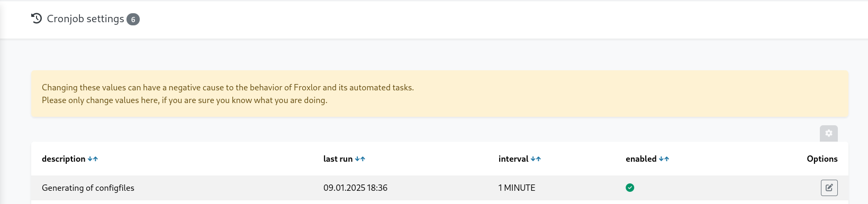This screenshot has width=868, height=204.
Task: Click the green enabled checkmark status
Action: pyautogui.click(x=630, y=188)
